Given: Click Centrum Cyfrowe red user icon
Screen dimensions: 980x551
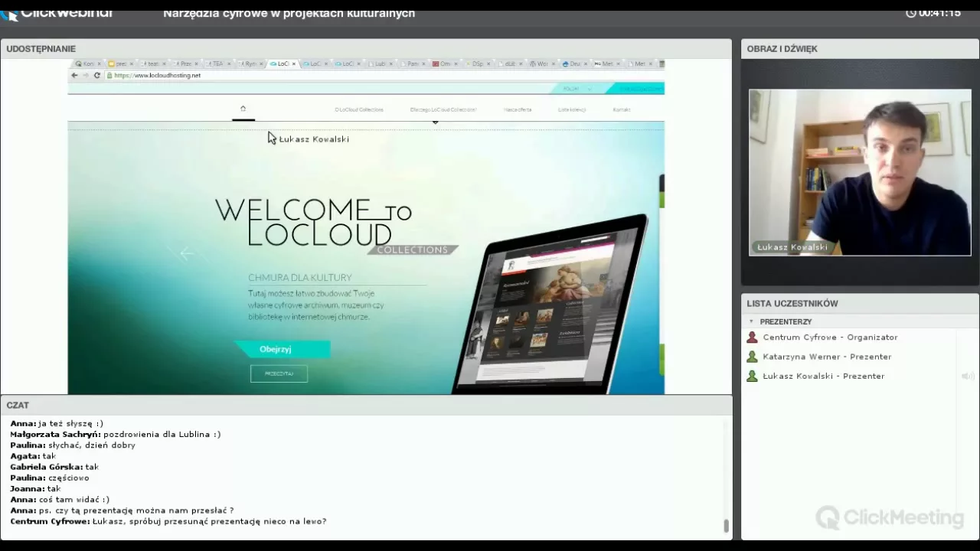Looking at the screenshot, I should [752, 337].
